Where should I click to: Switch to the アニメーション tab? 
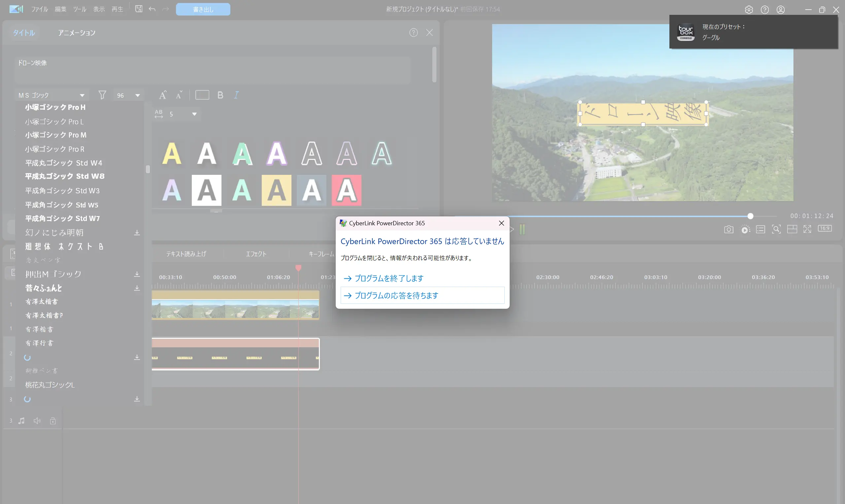(x=77, y=33)
